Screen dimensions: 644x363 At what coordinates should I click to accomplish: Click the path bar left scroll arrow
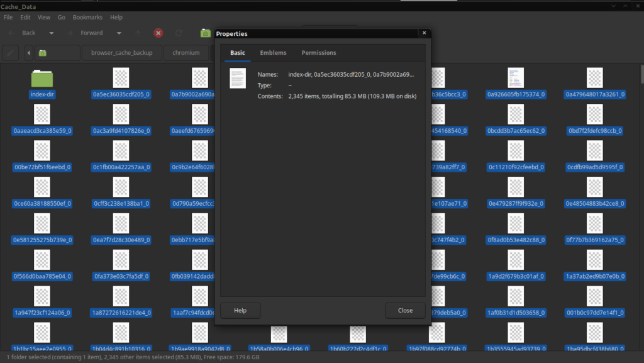29,53
